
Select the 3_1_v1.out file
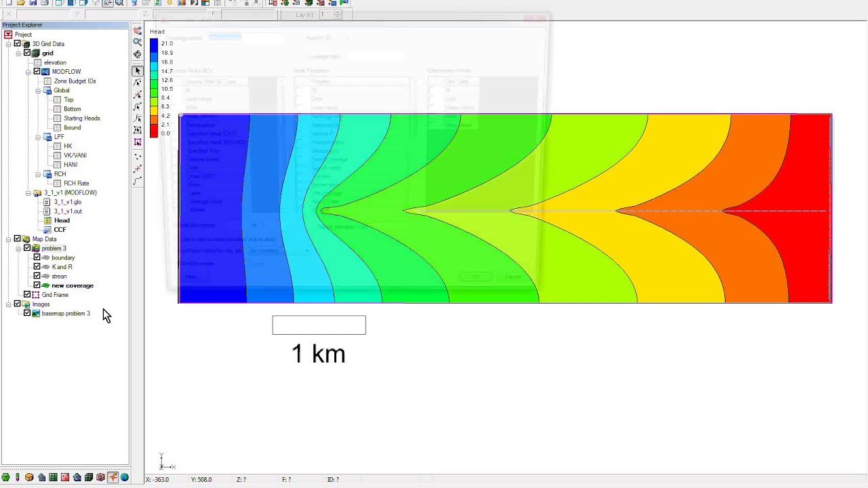[68, 211]
